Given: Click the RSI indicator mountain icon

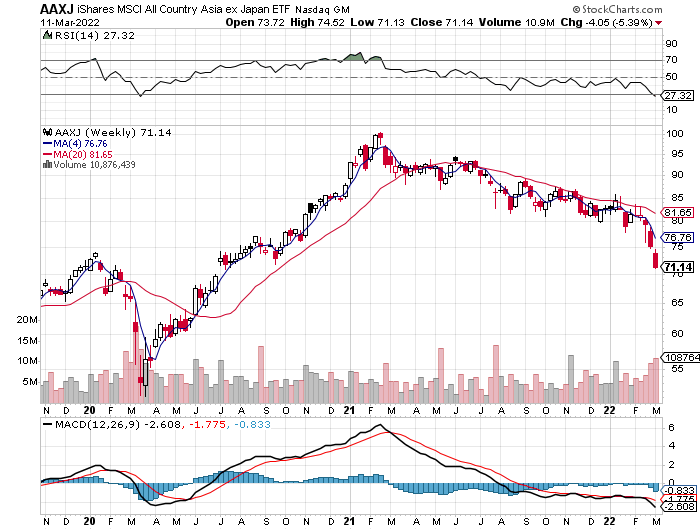Looking at the screenshot, I should 47,35.
